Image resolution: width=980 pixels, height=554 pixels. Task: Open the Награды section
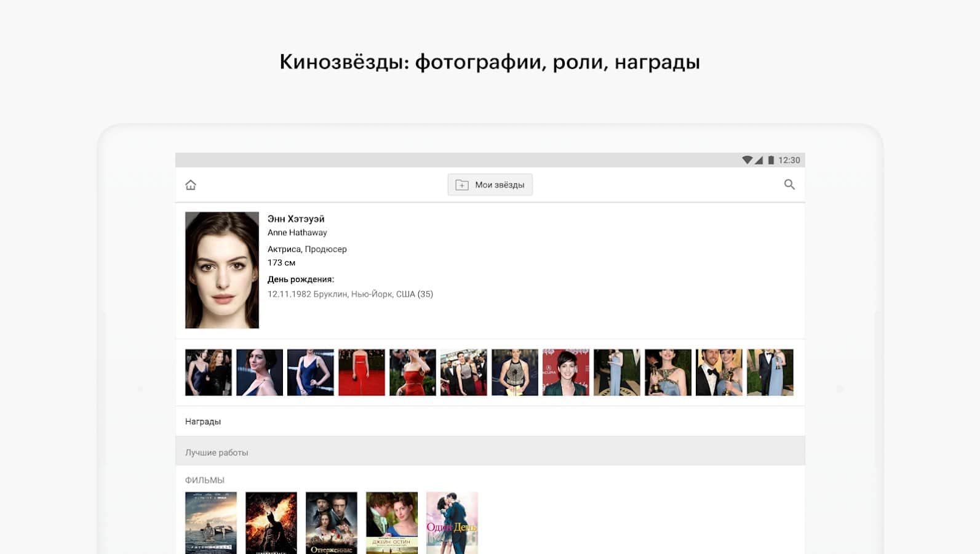pos(203,422)
